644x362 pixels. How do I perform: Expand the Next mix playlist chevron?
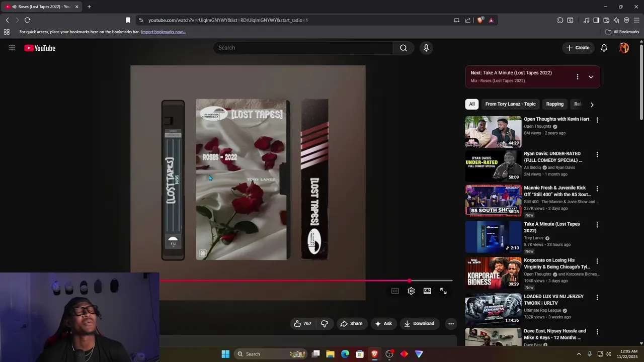(591, 77)
